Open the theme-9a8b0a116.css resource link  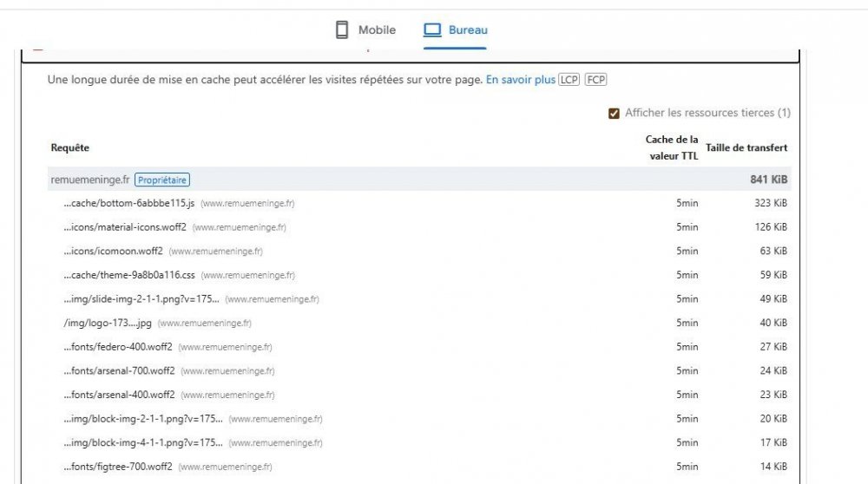pos(130,275)
